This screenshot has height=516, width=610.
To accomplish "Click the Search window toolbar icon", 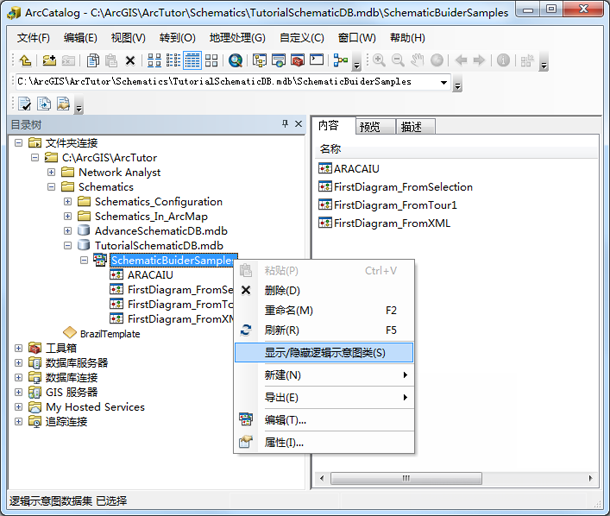I will 235,60.
